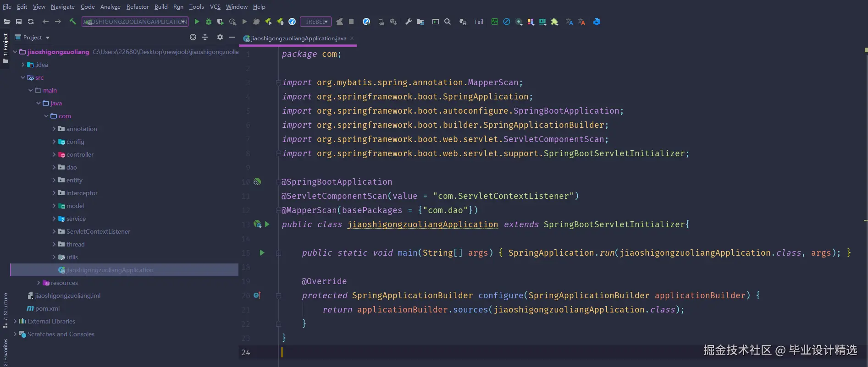Collapse the src folder
The width and height of the screenshot is (868, 367).
click(x=23, y=77)
